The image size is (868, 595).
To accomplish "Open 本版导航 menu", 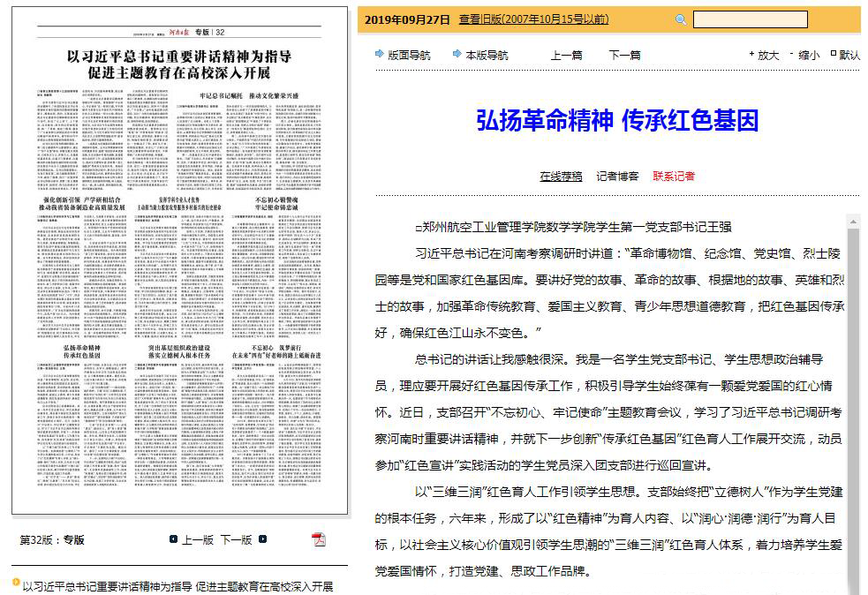I will tap(487, 55).
